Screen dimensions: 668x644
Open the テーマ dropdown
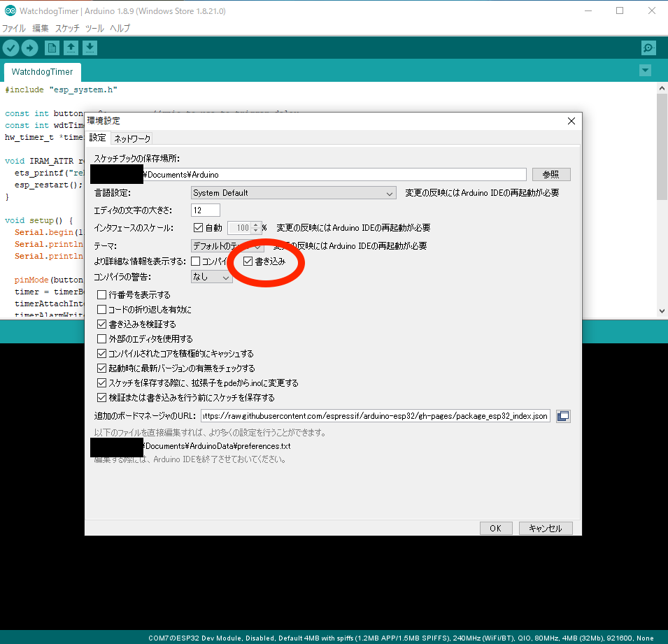[227, 245]
